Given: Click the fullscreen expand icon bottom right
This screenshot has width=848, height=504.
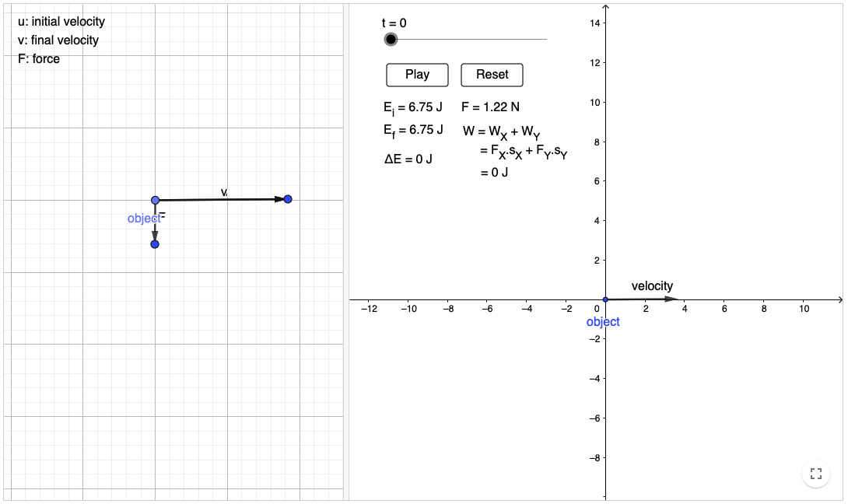Looking at the screenshot, I should [815, 473].
